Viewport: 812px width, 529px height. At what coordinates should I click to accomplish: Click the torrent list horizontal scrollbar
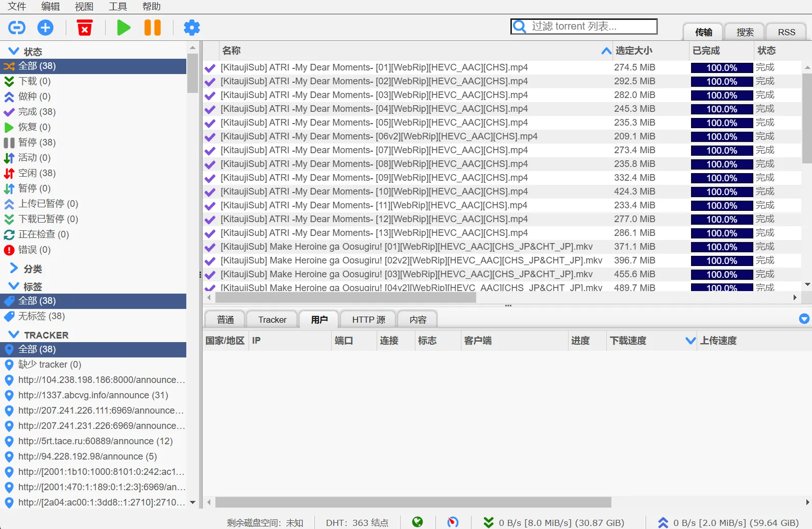[x=346, y=297]
